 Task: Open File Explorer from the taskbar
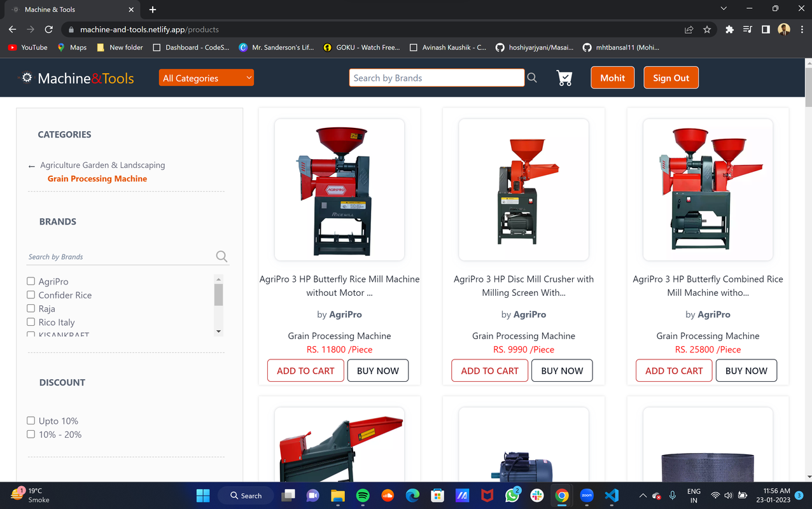coord(337,496)
